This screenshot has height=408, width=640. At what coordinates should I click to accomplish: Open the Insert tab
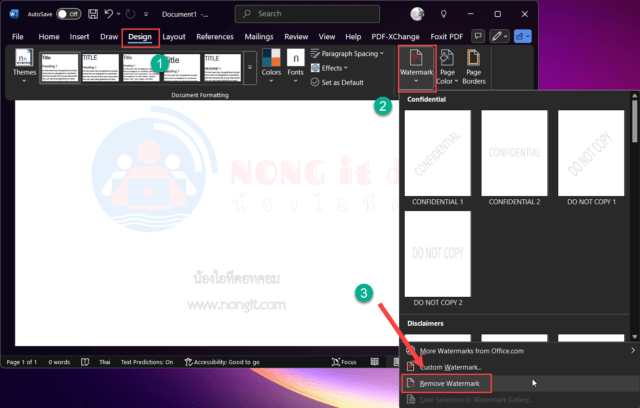79,37
